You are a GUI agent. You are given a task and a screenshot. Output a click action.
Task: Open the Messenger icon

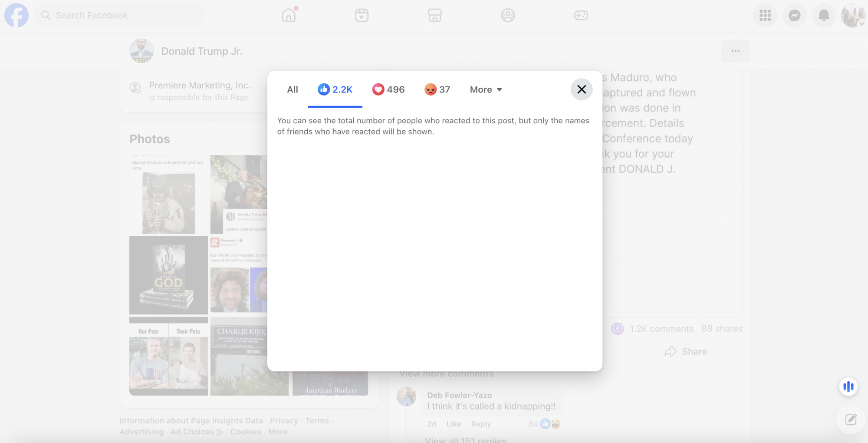tap(794, 16)
